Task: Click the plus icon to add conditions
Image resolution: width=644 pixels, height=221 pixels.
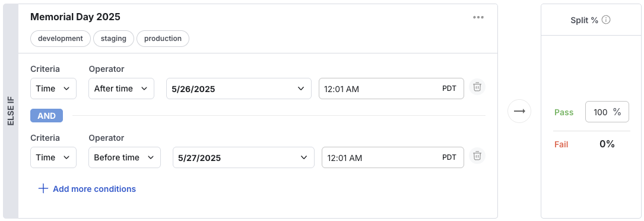Action: point(43,188)
